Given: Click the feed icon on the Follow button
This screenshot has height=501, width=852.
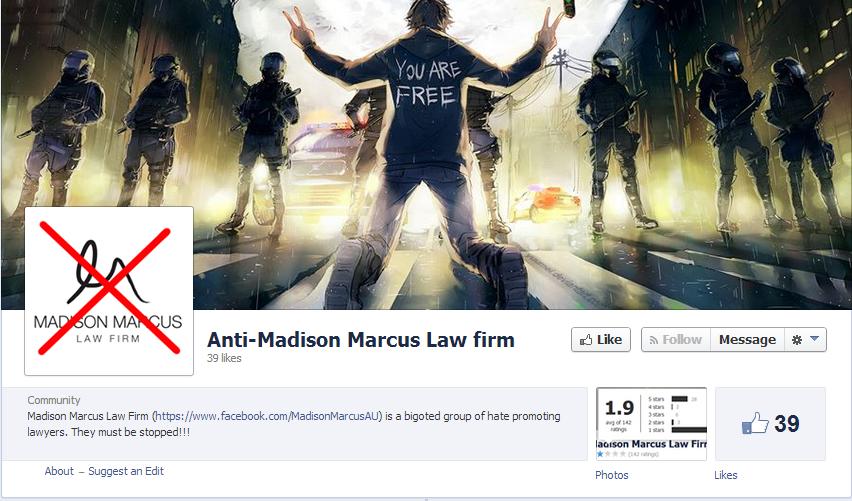Looking at the screenshot, I should 654,340.
